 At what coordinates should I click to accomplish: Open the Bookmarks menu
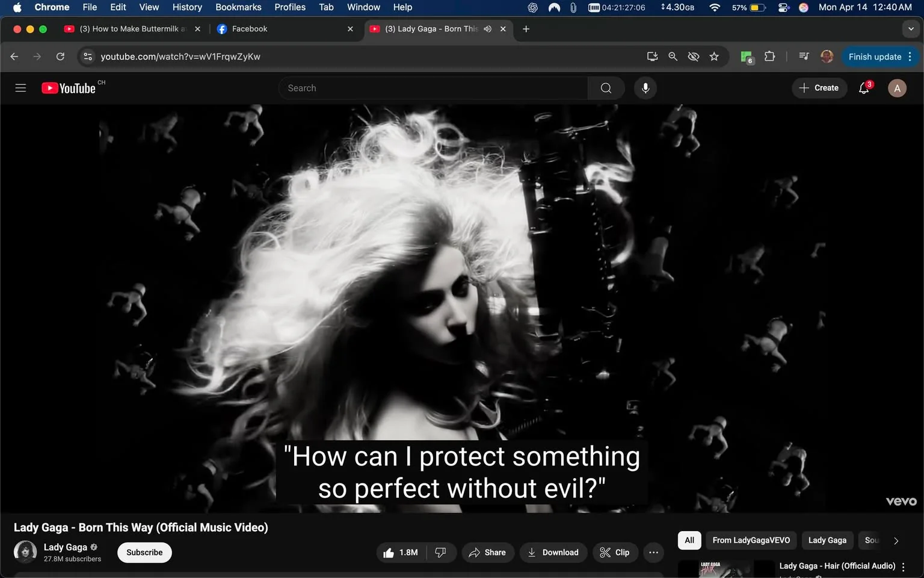click(x=238, y=7)
